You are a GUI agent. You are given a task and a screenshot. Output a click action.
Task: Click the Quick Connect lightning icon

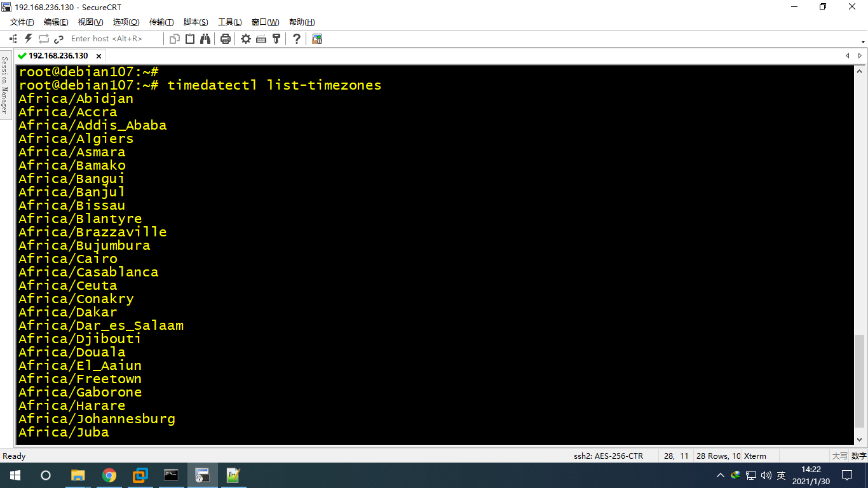point(28,39)
